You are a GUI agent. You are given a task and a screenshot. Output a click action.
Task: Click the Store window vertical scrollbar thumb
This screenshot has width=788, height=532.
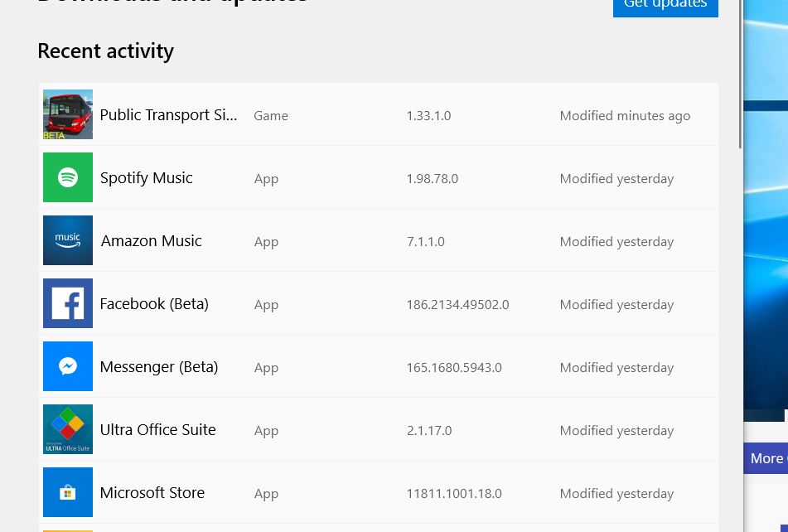[740, 75]
